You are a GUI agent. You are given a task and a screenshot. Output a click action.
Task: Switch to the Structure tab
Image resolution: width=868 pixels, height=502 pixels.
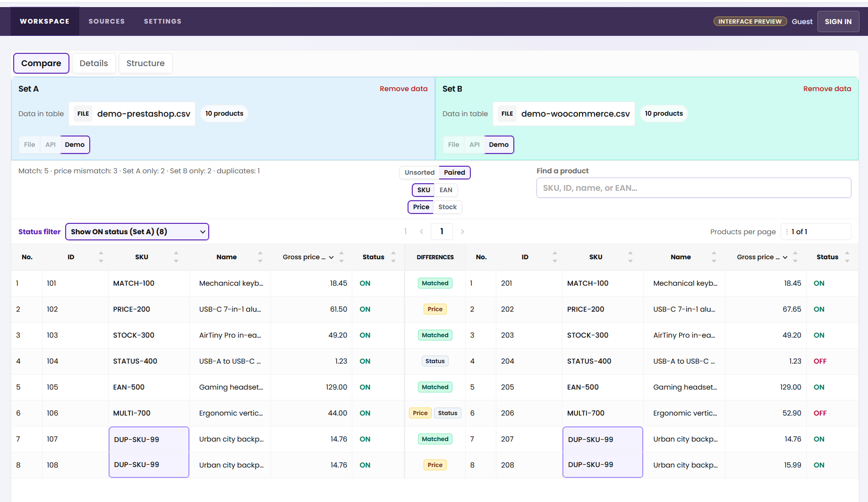(145, 63)
